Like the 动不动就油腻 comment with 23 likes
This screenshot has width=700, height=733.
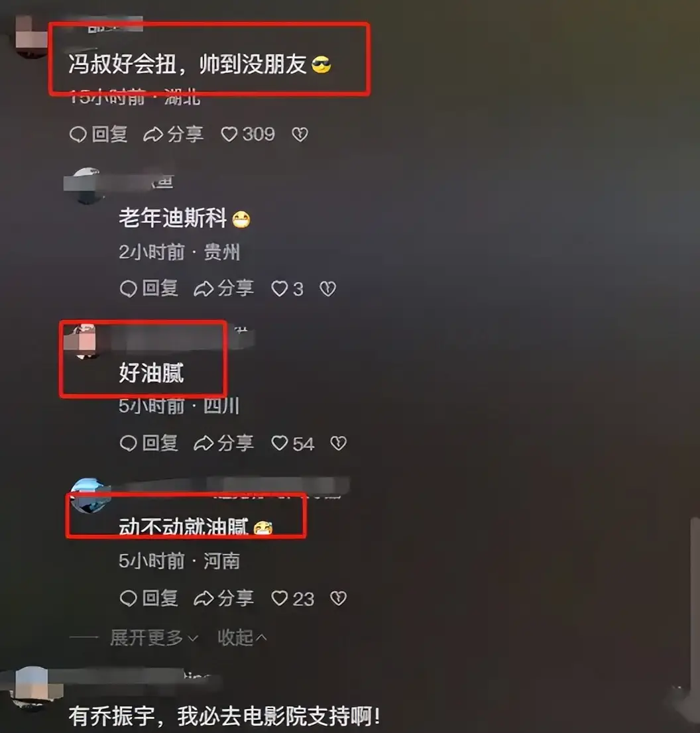[x=293, y=599]
